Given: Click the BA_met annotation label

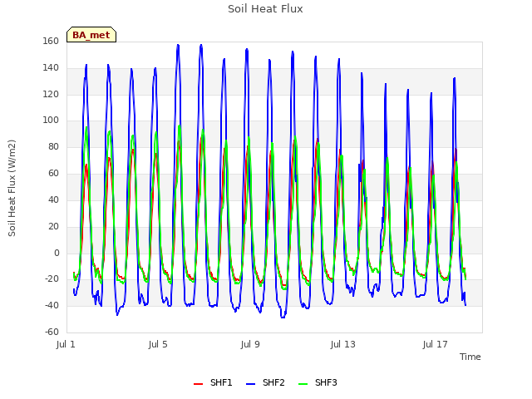Looking at the screenshot, I should pos(91,35).
